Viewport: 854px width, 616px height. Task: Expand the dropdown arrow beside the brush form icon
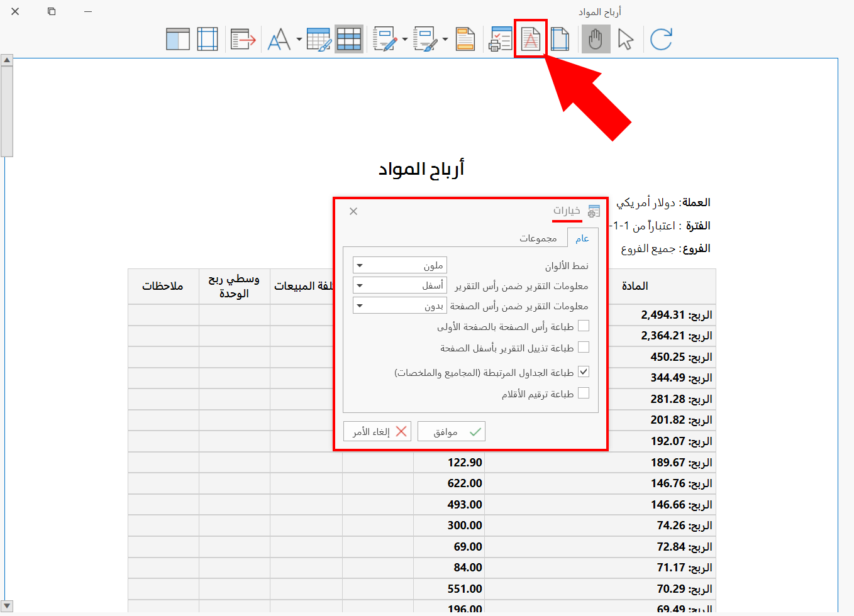coord(445,39)
